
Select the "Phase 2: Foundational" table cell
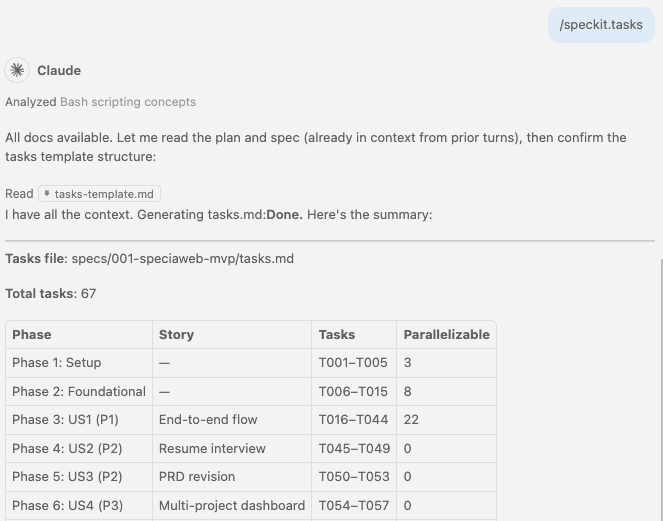(79, 391)
